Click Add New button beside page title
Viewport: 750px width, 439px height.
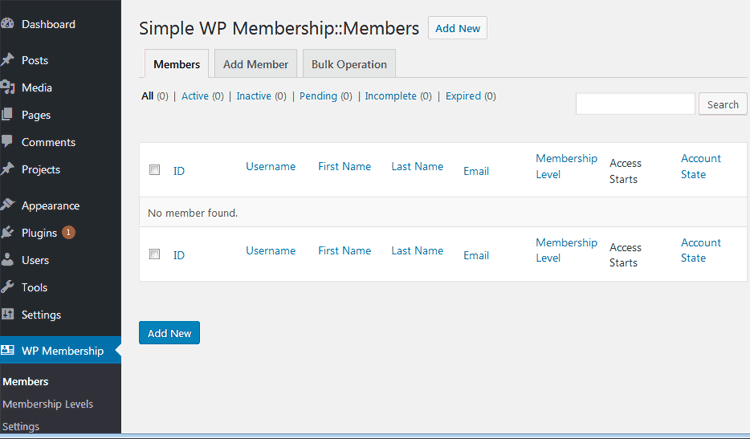457,28
